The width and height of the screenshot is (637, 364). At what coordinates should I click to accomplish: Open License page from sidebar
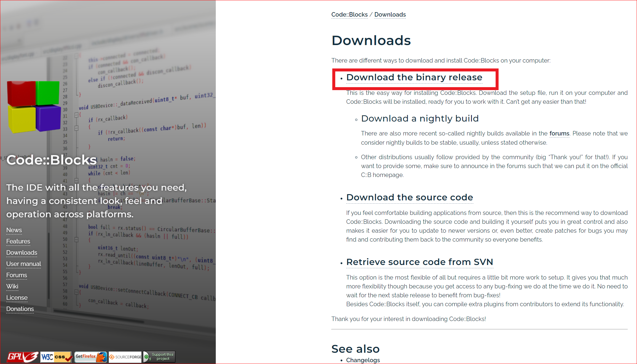(x=17, y=298)
